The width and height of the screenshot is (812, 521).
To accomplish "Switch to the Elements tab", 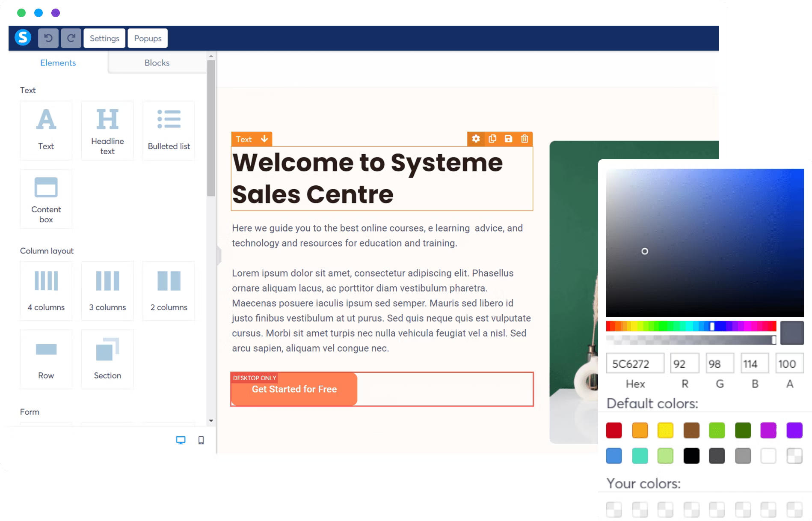I will [58, 63].
